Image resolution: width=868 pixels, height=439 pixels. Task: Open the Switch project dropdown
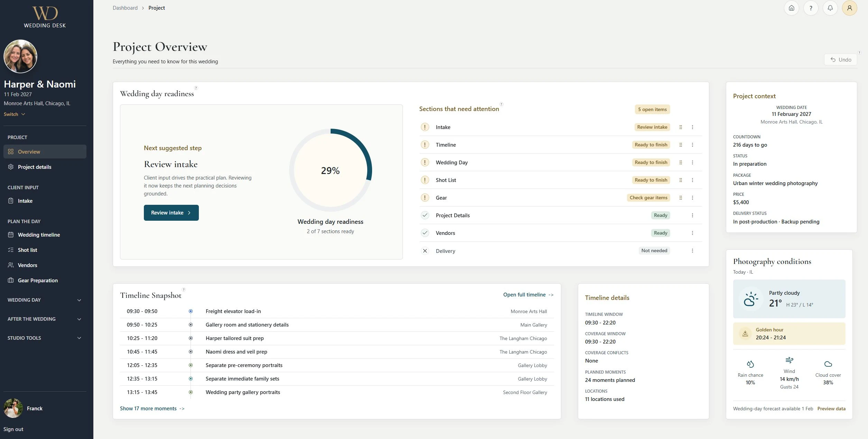point(14,114)
